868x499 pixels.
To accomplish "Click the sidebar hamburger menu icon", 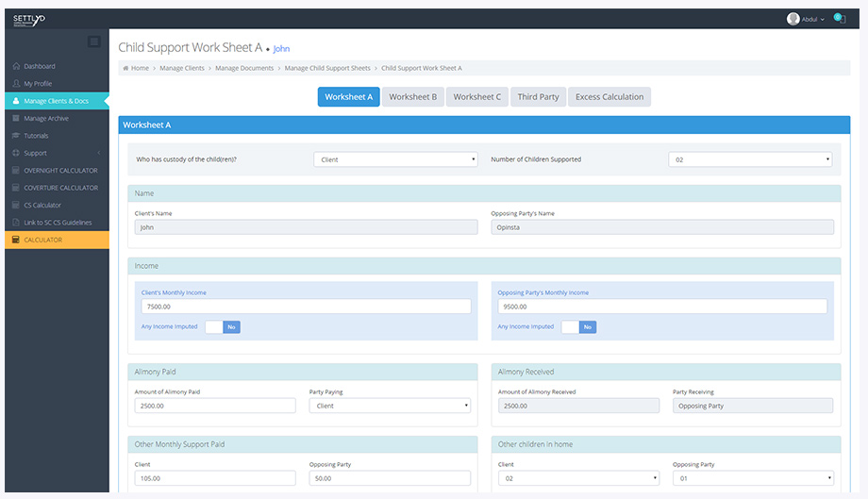I will pyautogui.click(x=93, y=42).
